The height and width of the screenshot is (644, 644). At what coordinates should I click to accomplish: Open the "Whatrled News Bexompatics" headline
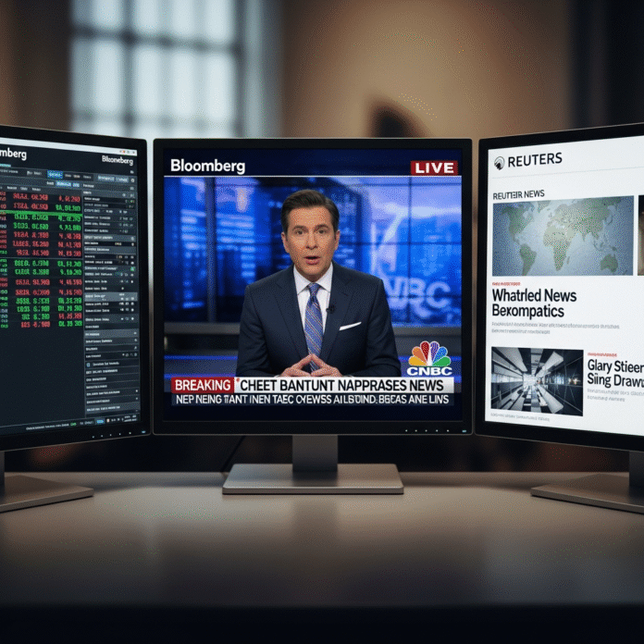click(534, 303)
